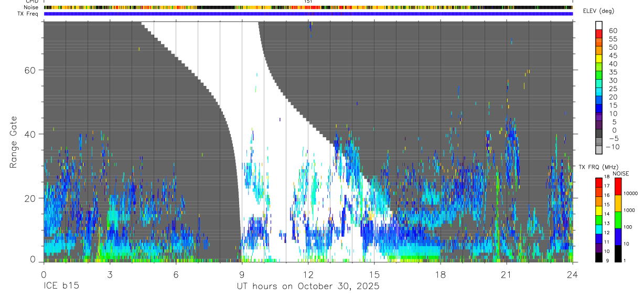Click the x-axis tick label 18
Viewport: 644px width, 297px height.
[x=440, y=274]
